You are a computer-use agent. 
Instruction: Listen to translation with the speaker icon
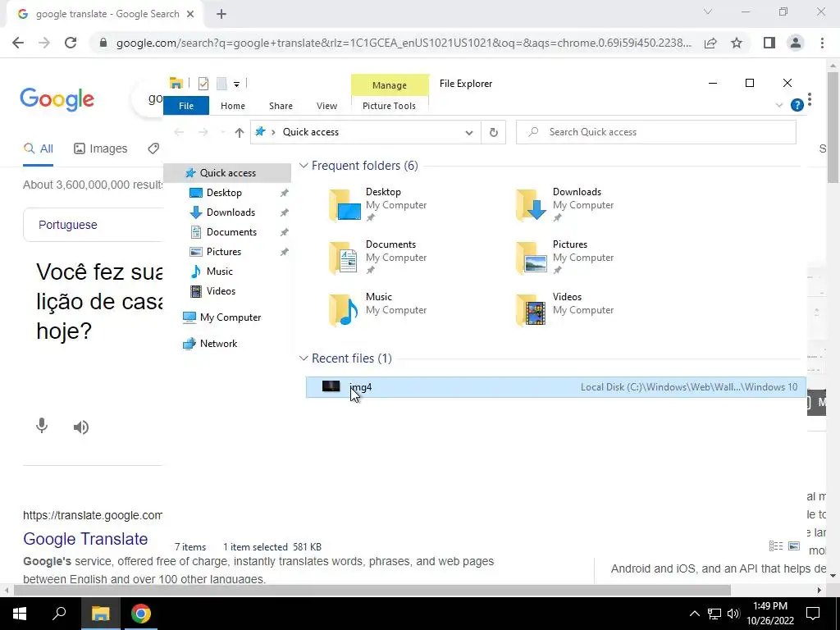coord(81,427)
